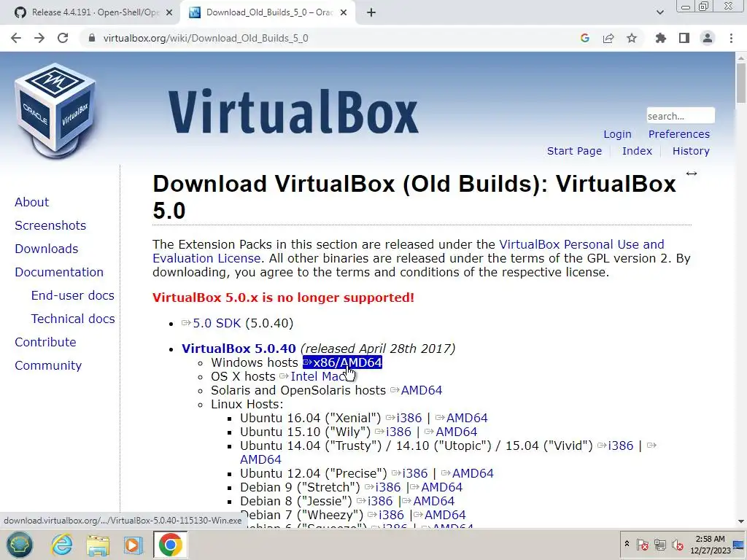This screenshot has height=560, width=747.
Task: Open the Community sidebar link
Action: tap(48, 365)
